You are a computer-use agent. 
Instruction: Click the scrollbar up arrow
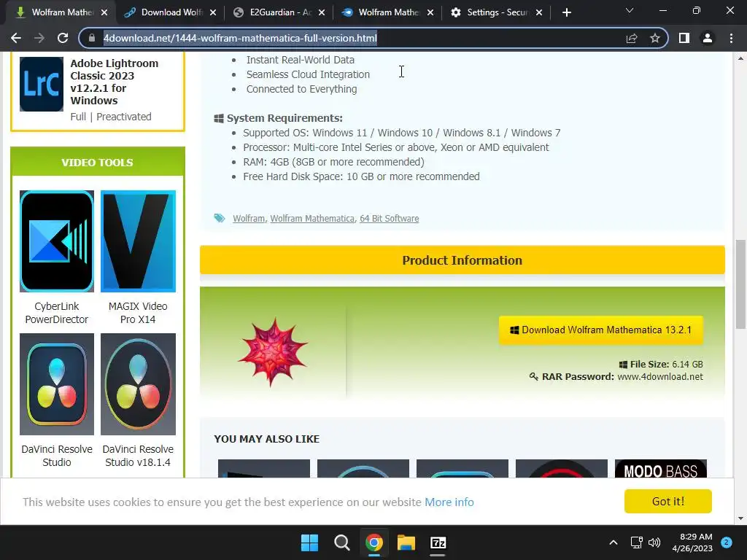point(740,58)
